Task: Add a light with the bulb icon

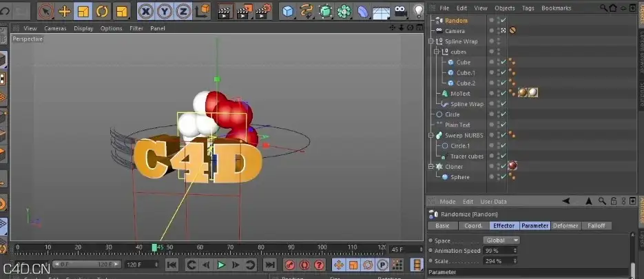Action: tap(417, 11)
